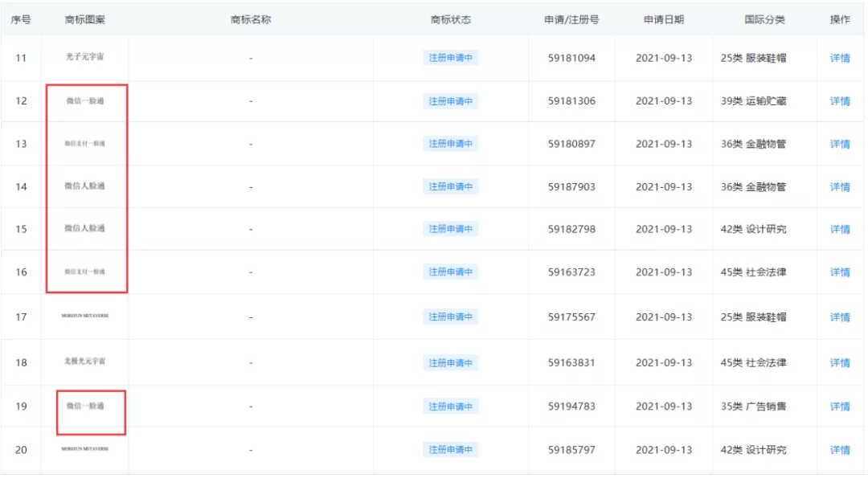Click the 序号 column header
868x478 pixels.
tap(22, 19)
